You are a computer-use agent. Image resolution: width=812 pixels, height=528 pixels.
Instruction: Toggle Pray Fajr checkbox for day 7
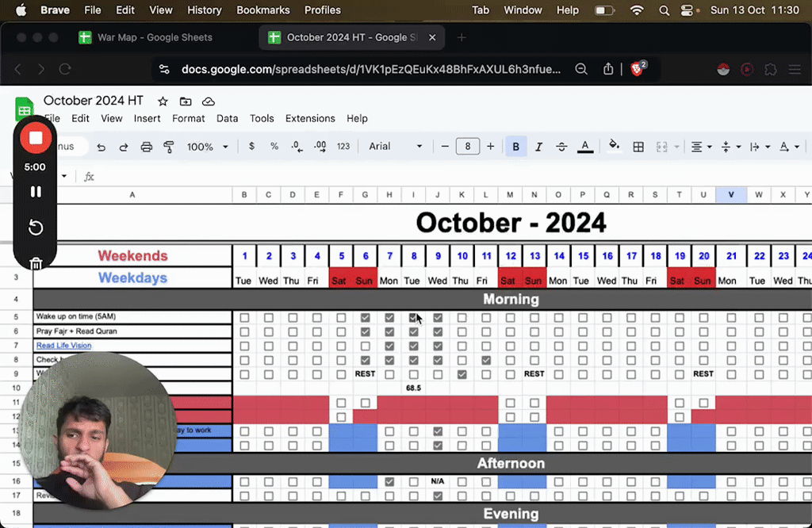[389, 331]
